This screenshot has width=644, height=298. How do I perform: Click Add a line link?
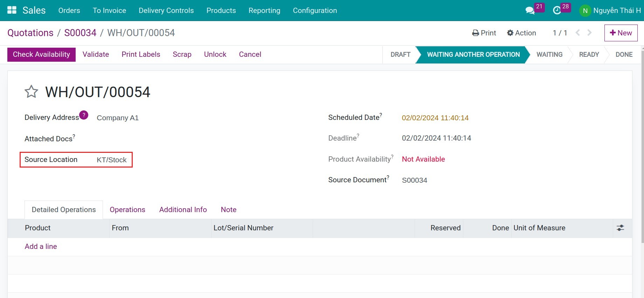tap(41, 246)
